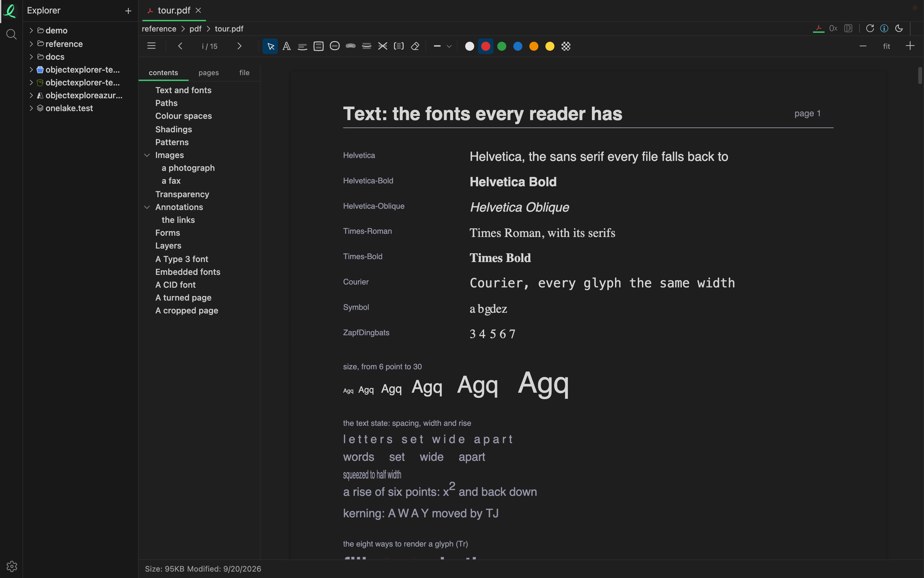Select the underline annotation tool
Screen dimensions: 924x578
pos(303,46)
